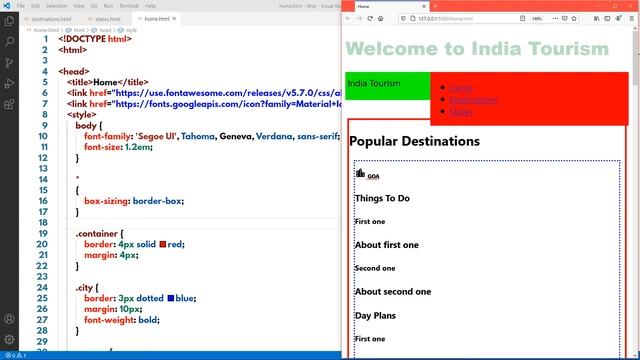
Task: Open the Search view in VS Code
Action: 9,42
